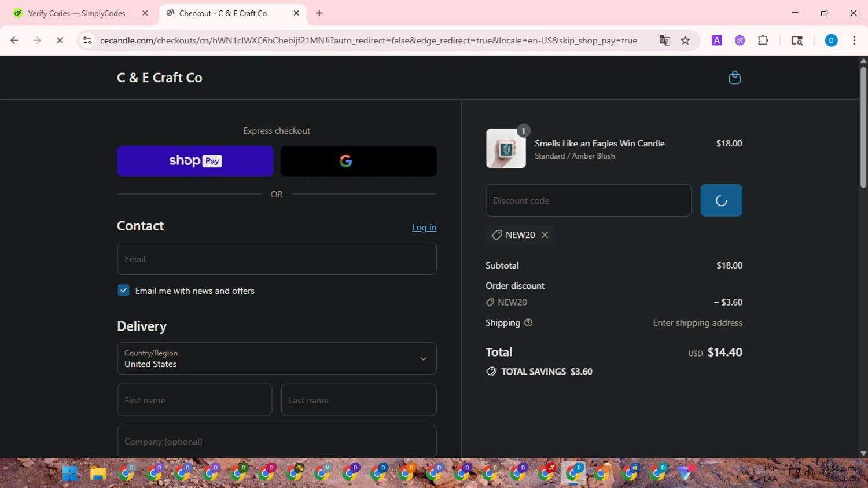This screenshot has height=488, width=868.
Task: Click the shipping info question mark icon
Action: 528,323
